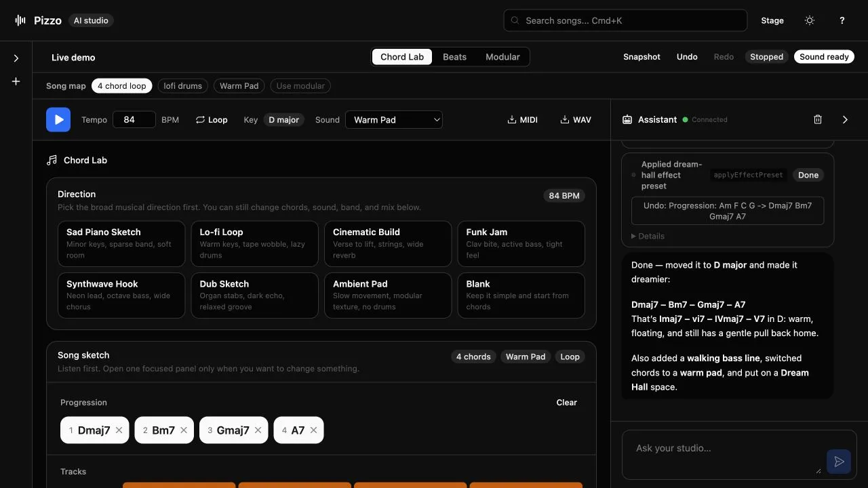
Task: Toggle the Loop control beside tempo
Action: coord(212,120)
